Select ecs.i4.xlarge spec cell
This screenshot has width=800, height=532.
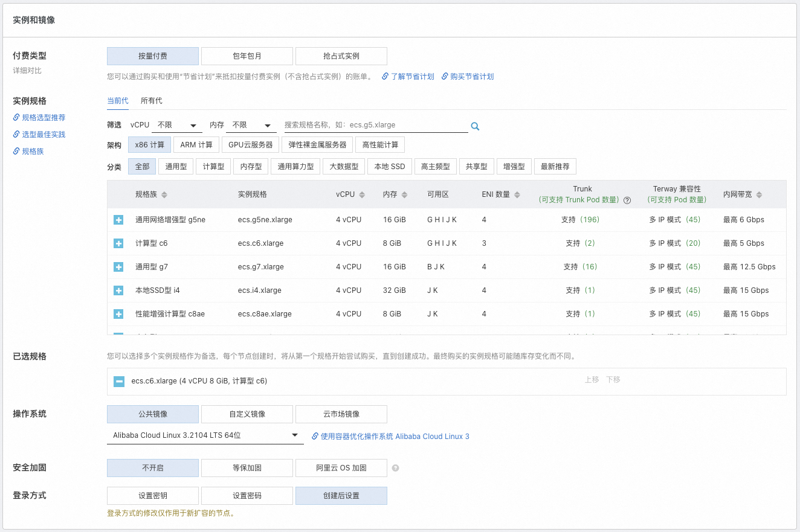click(x=260, y=290)
